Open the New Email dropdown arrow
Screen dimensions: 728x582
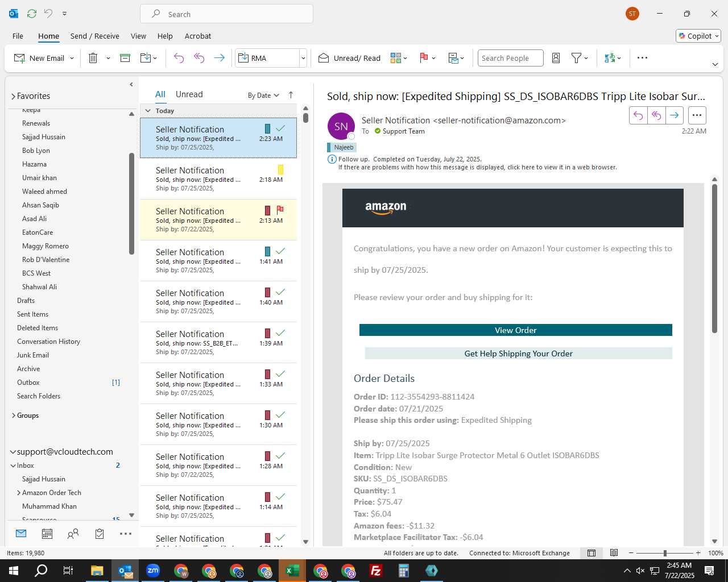[x=72, y=59]
